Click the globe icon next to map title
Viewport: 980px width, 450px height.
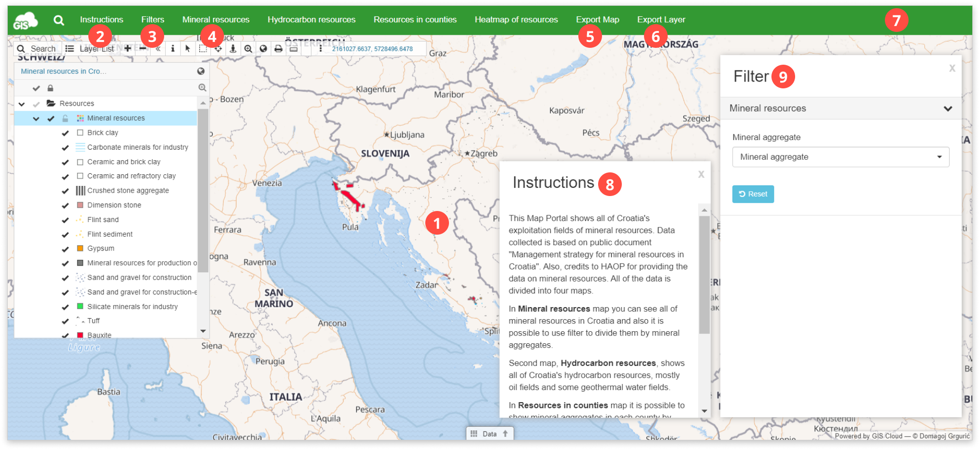[x=202, y=71]
